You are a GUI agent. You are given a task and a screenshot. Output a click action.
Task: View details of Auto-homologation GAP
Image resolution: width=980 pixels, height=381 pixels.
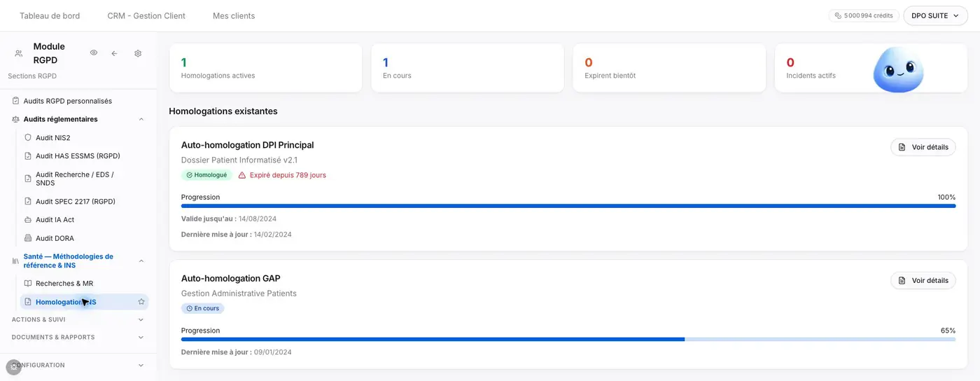(x=923, y=280)
